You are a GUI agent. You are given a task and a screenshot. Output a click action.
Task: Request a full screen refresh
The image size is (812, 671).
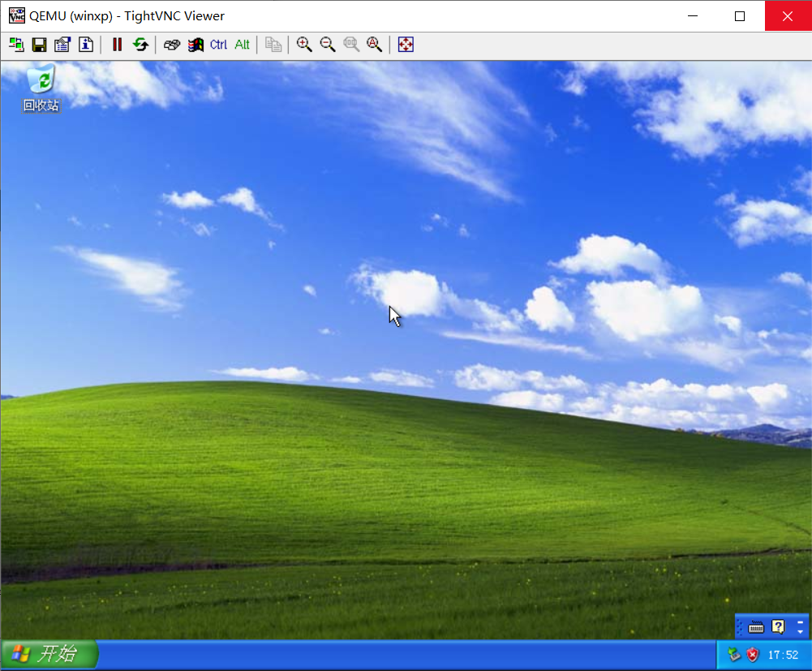(140, 45)
